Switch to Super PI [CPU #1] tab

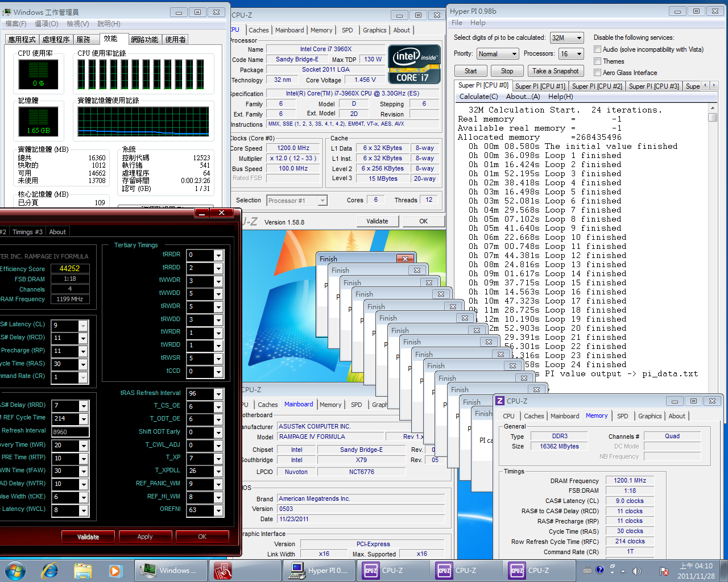click(x=540, y=86)
